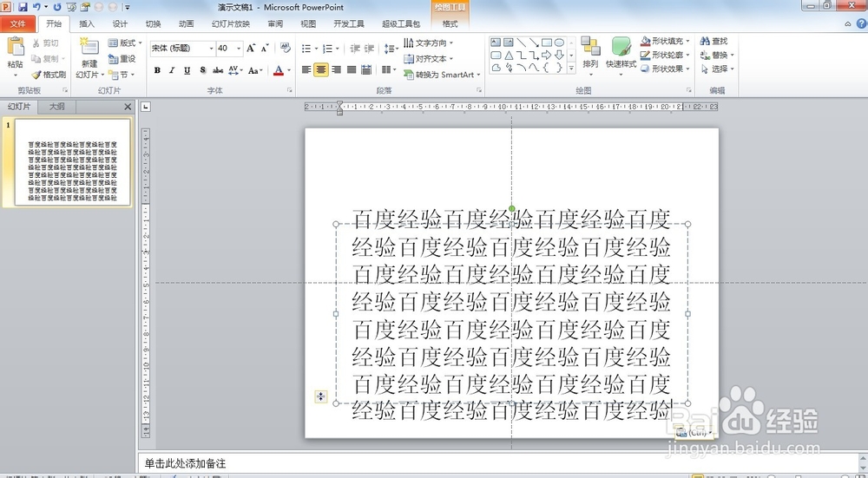Save the presentation from the quick access toolbar
Image resolution: width=868 pixels, height=478 pixels.
click(x=23, y=7)
